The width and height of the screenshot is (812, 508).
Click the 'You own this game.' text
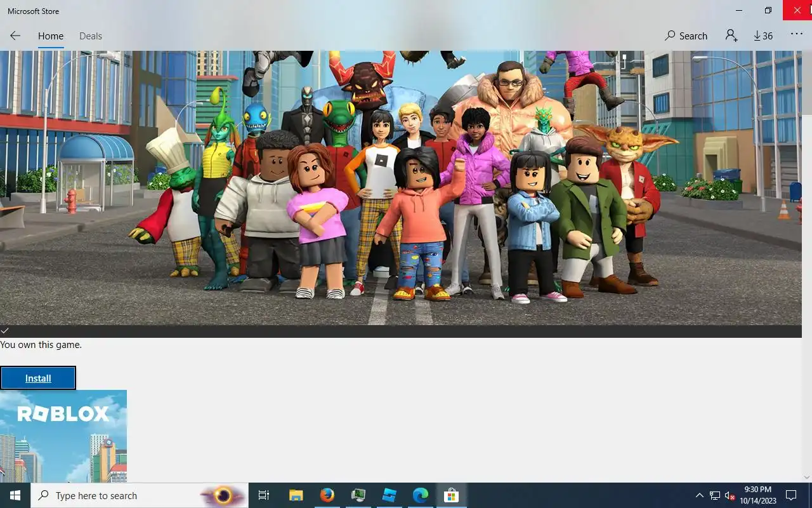(41, 345)
